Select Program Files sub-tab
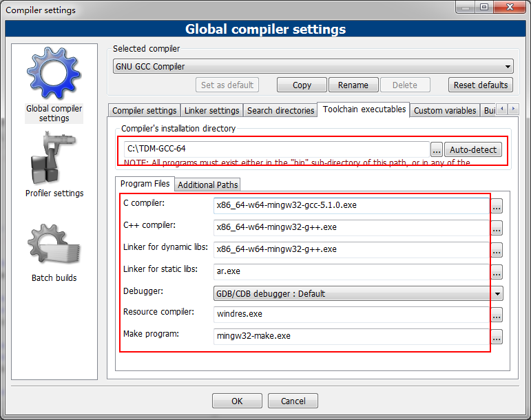Image resolution: width=531 pixels, height=420 pixels. tap(145, 183)
